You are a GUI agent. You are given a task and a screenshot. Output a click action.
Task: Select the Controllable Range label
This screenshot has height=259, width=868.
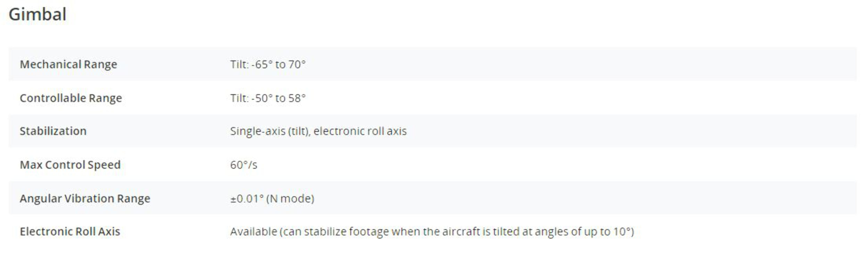tap(71, 98)
